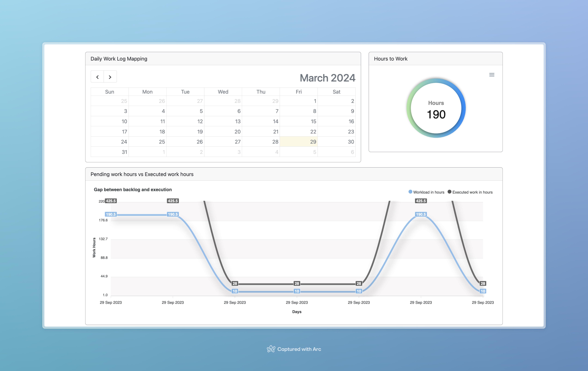Click Captured with Arc watermark
The image size is (588, 371).
pyautogui.click(x=294, y=349)
